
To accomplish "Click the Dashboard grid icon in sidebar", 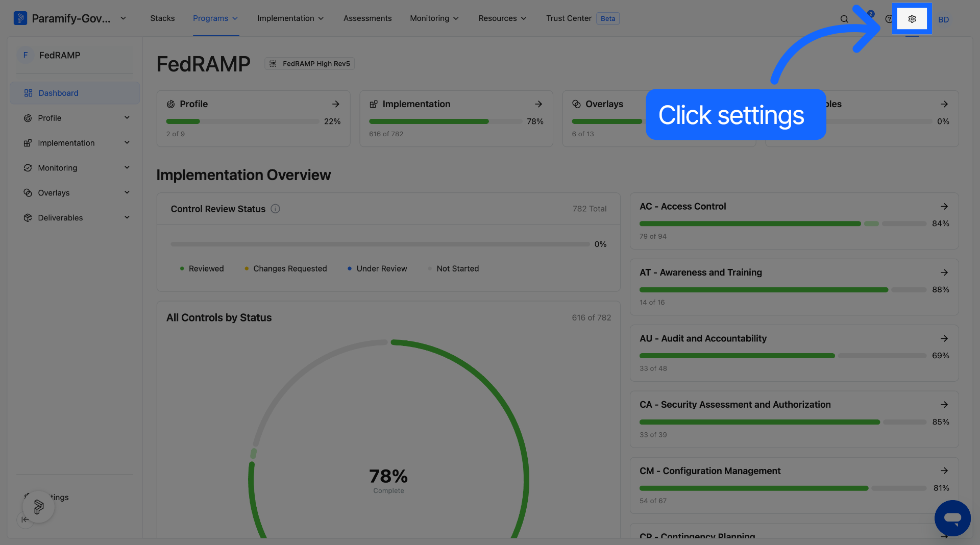I will 28,93.
